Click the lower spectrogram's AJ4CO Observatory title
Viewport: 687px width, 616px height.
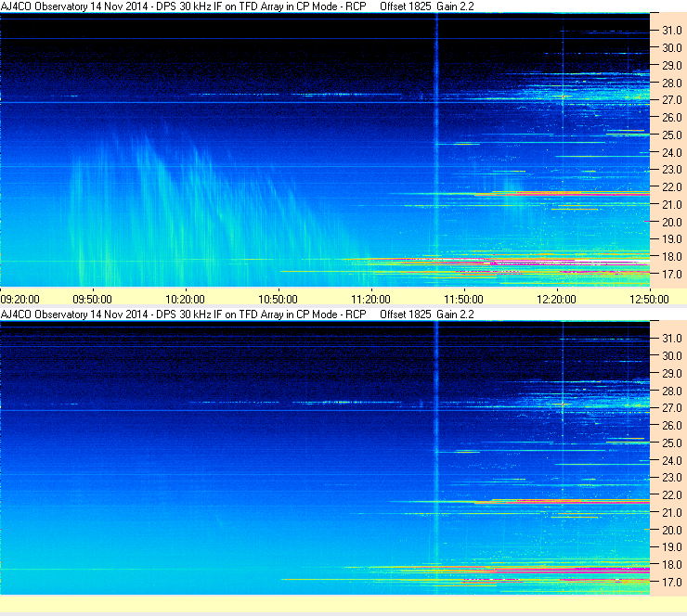tap(237, 314)
